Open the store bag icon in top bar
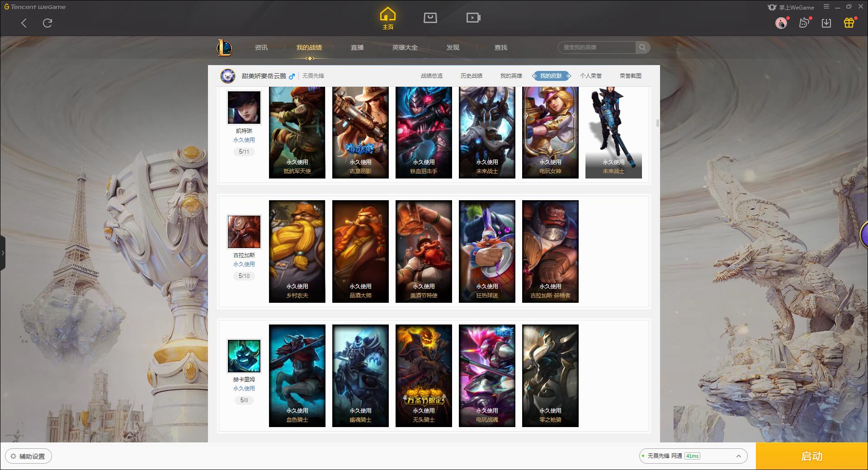 430,18
